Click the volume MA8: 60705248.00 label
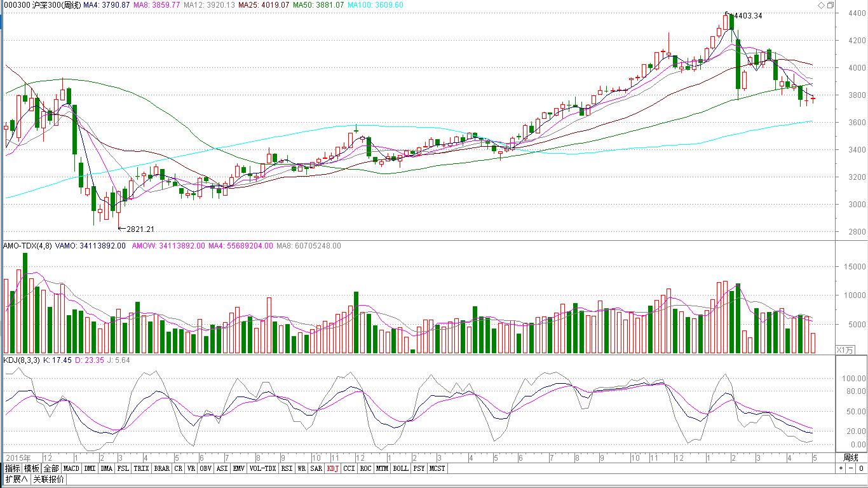The image size is (868, 488). (x=309, y=246)
